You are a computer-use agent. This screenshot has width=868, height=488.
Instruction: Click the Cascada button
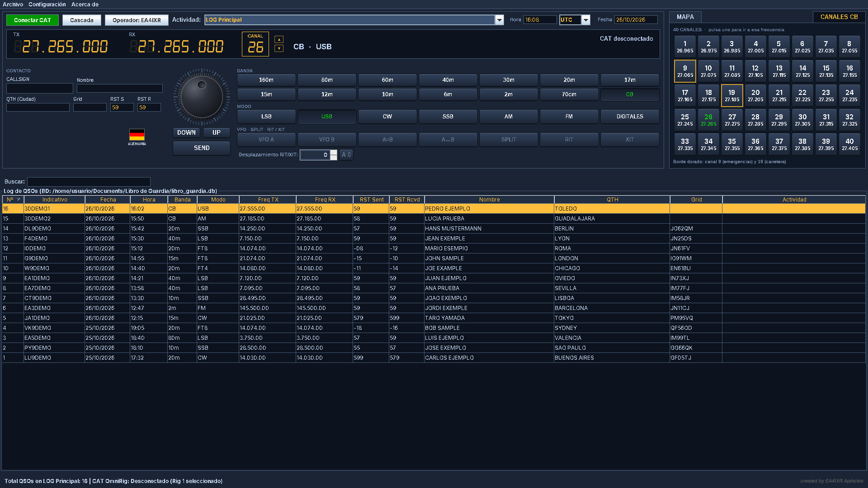tap(82, 20)
